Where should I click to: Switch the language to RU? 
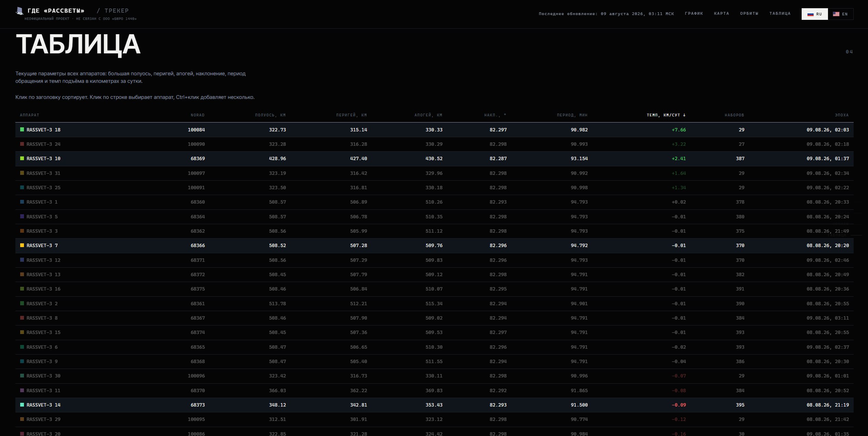click(815, 14)
